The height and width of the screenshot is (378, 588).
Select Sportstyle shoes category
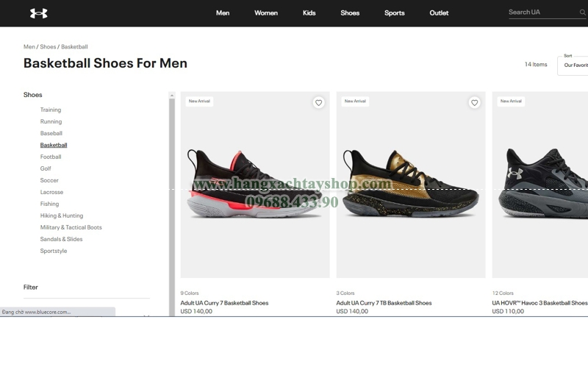(x=54, y=251)
